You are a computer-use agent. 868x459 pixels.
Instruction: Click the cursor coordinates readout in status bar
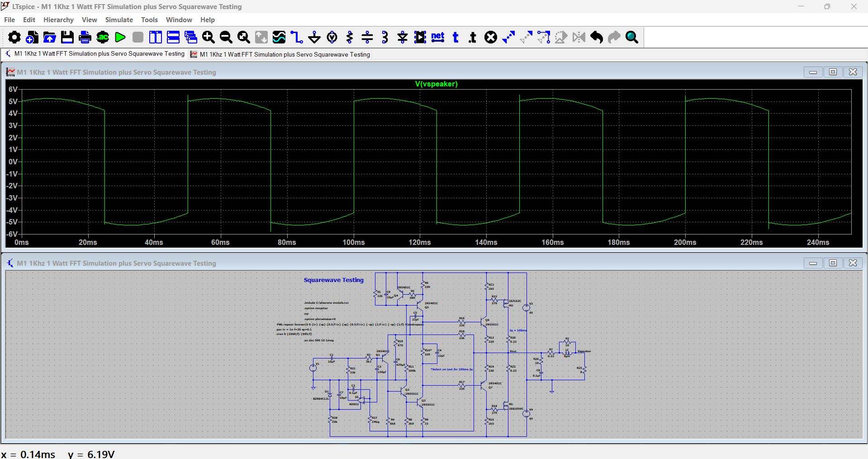coord(58,454)
